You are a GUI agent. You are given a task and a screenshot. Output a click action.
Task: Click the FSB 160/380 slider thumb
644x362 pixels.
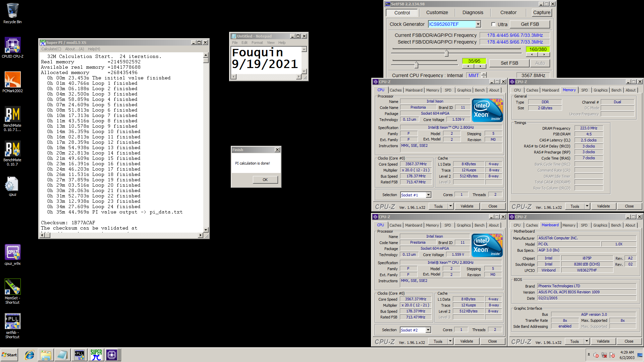[x=446, y=53]
